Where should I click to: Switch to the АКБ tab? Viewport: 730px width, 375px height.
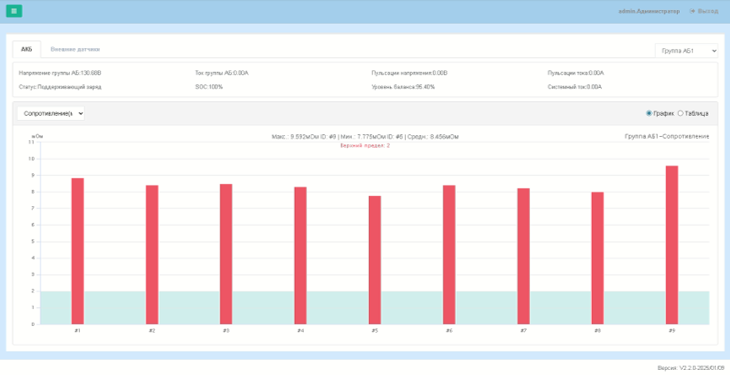27,49
